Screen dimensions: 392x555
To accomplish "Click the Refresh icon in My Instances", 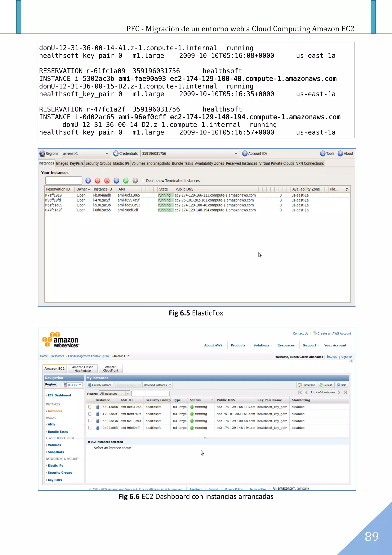I will coord(321,385).
